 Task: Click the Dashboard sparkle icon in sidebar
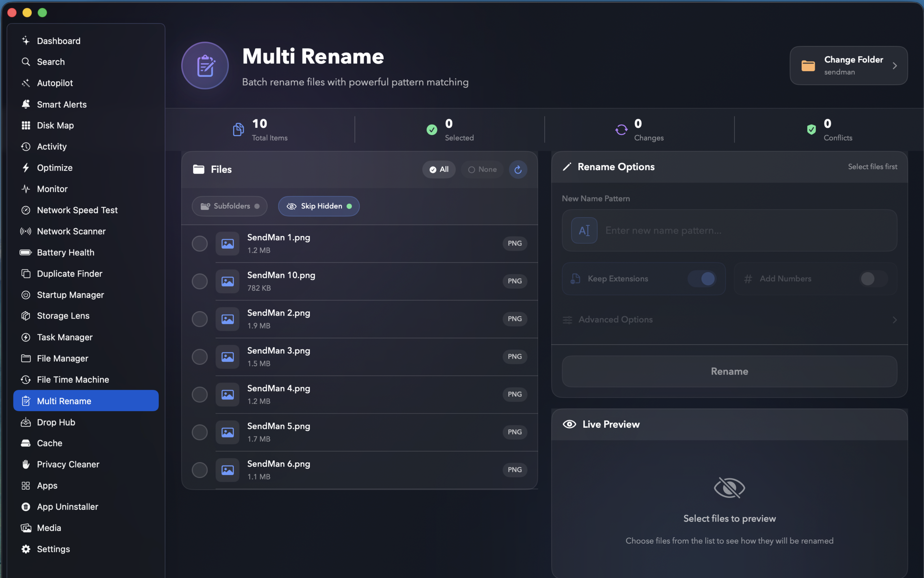click(x=26, y=40)
